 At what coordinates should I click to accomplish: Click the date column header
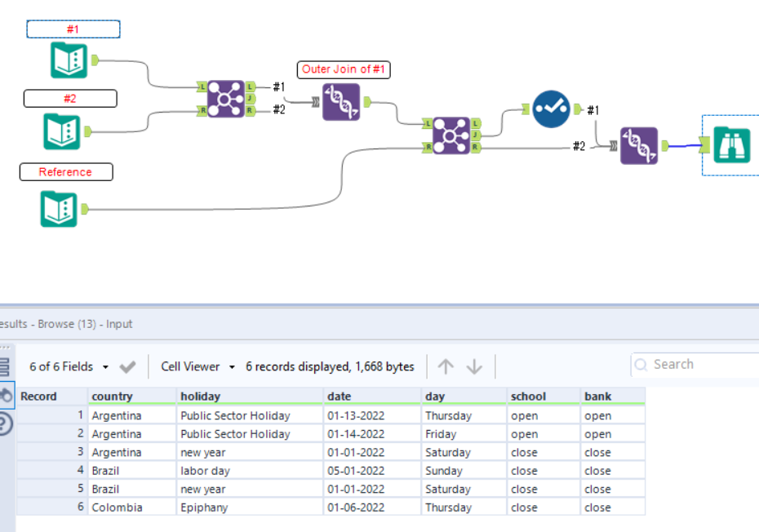point(372,397)
